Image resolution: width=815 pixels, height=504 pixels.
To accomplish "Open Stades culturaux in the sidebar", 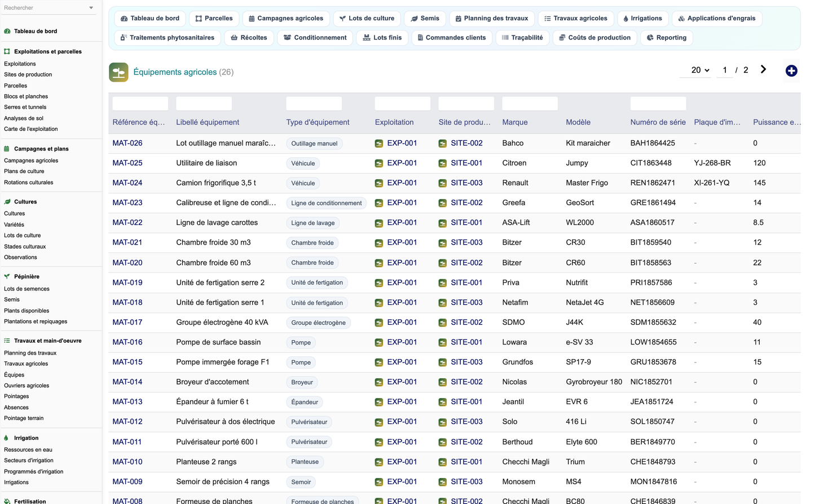I will [25, 246].
